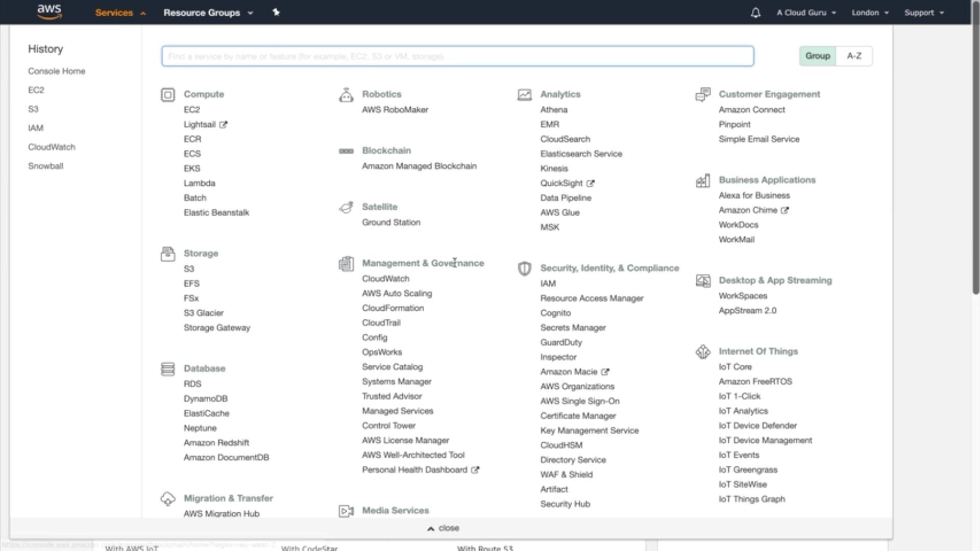Click the Robotics robot icon
The height and width of the screenshot is (551, 980).
pyautogui.click(x=346, y=95)
